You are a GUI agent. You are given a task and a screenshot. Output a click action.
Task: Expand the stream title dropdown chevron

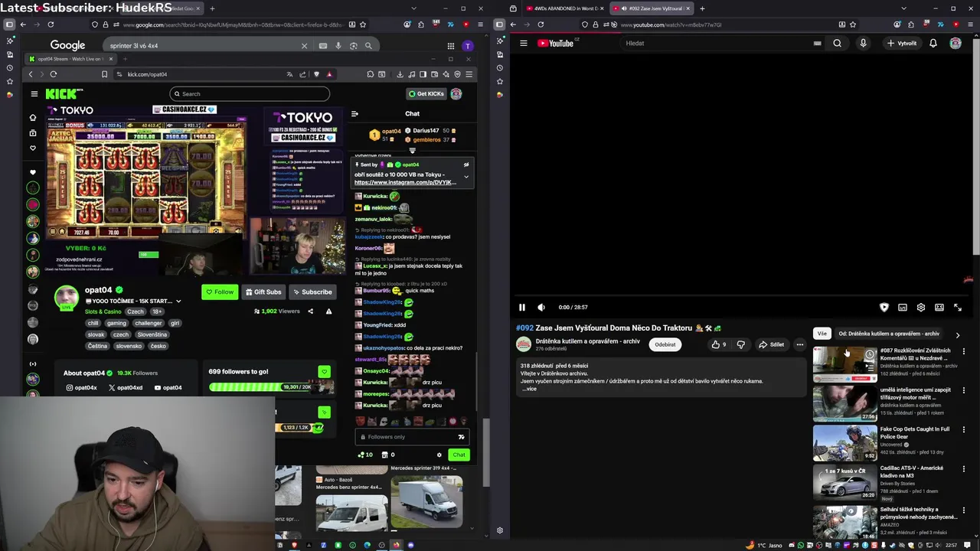pos(178,302)
